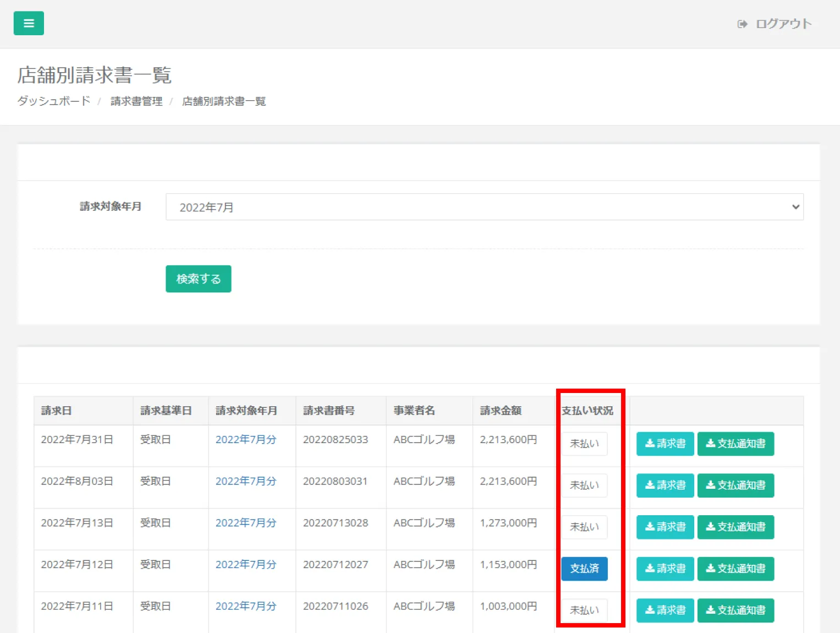Toggle 未払い status for invoice 20220711026

(584, 610)
